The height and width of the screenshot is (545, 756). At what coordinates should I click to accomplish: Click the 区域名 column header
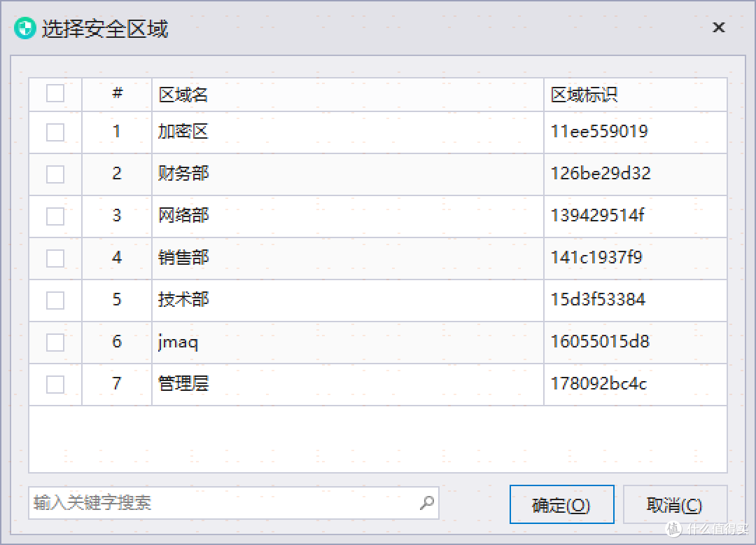click(x=348, y=95)
